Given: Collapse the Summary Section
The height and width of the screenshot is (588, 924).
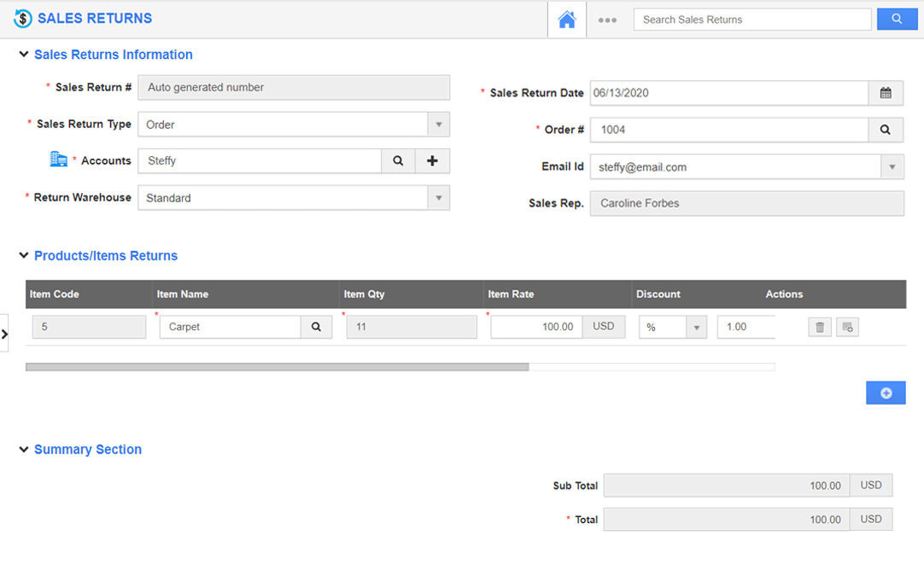Looking at the screenshot, I should pos(24,450).
